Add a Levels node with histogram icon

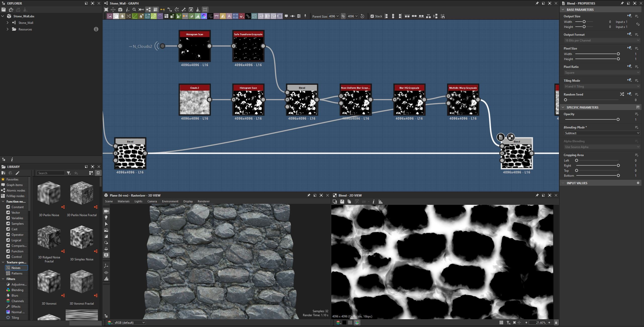[198, 16]
